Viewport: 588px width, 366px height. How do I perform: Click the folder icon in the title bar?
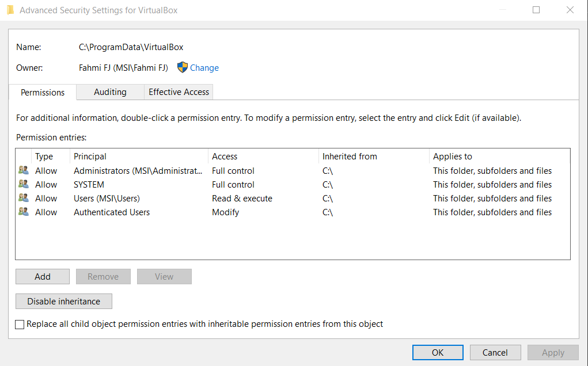pos(10,10)
